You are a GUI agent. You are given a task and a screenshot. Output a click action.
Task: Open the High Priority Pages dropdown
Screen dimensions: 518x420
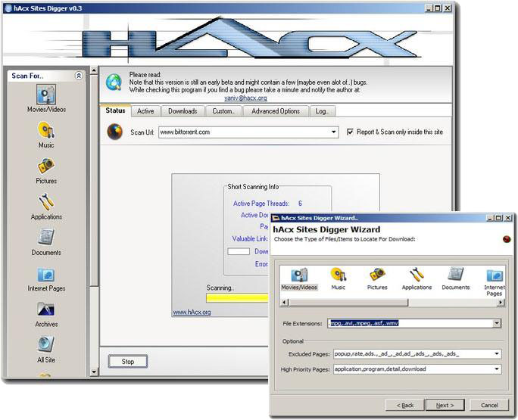coord(497,369)
